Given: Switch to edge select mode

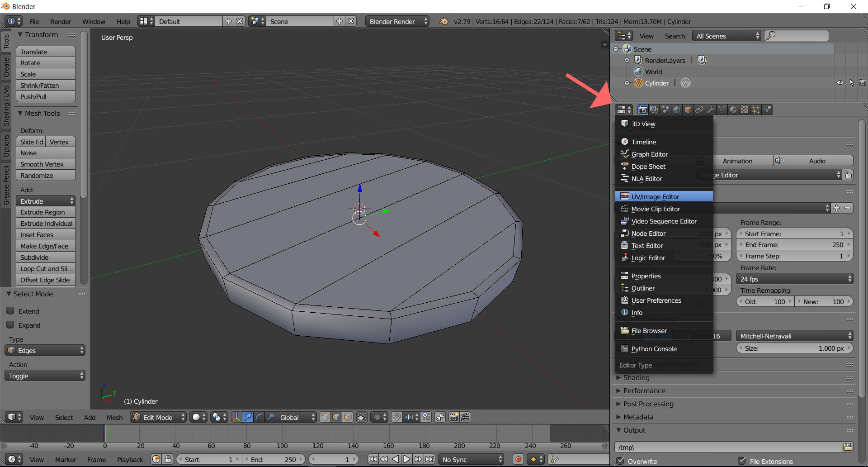Looking at the screenshot, I should coord(336,417).
